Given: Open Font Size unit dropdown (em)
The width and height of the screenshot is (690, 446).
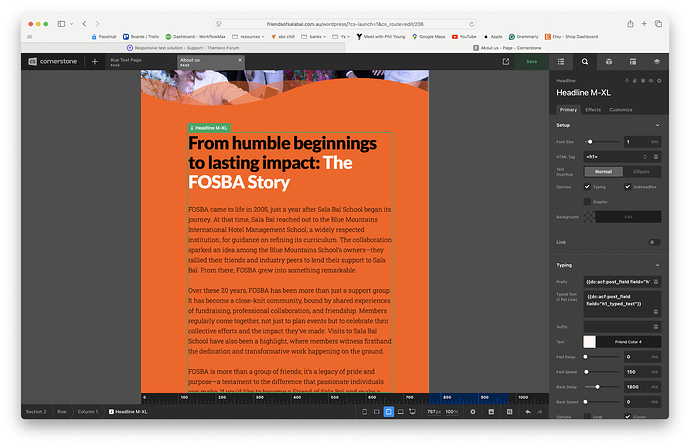Looking at the screenshot, I should 654,142.
